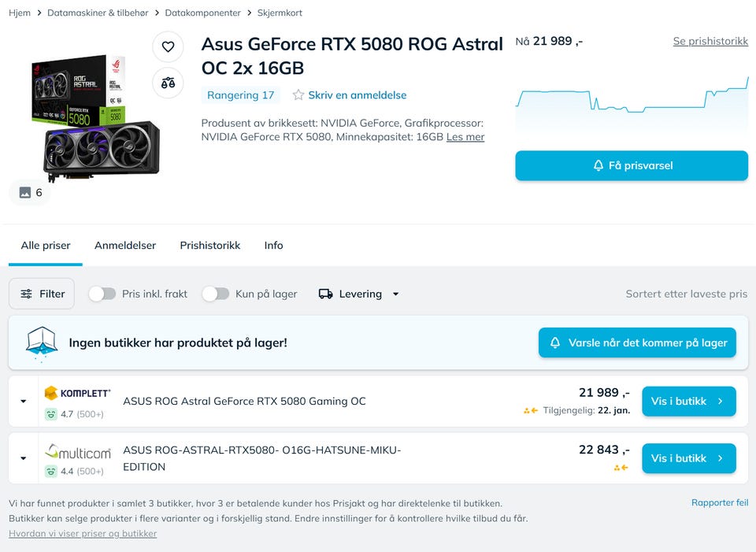Screen dimensions: 756x552
Task: Click the star icon beside Skriv en anmeldelse
Action: click(x=298, y=95)
